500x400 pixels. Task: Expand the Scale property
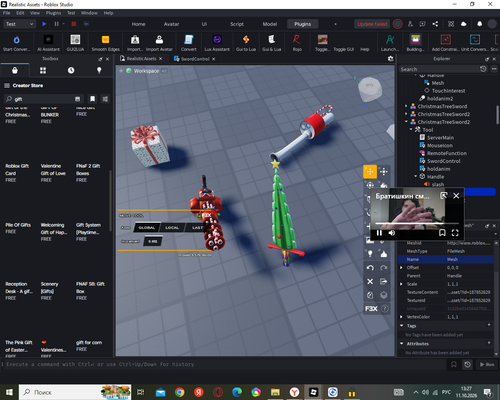[401, 284]
